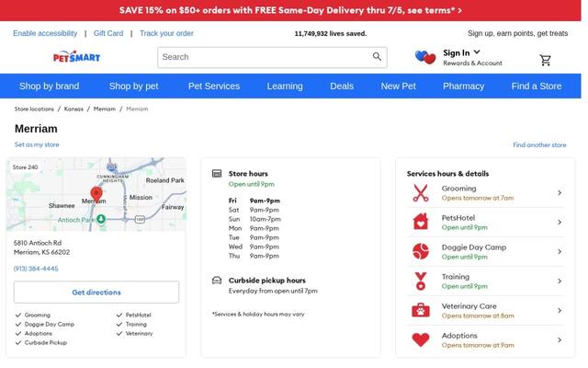Open the shopping cart icon

545,60
